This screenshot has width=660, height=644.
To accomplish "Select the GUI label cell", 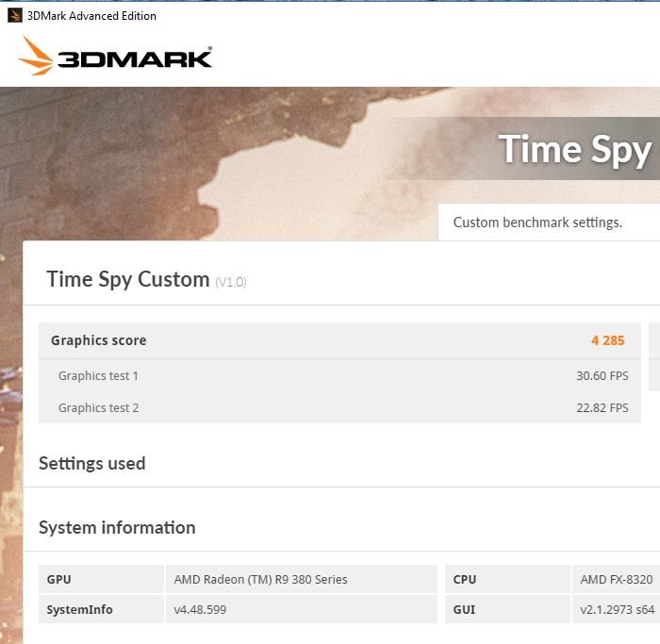I will click(507, 609).
